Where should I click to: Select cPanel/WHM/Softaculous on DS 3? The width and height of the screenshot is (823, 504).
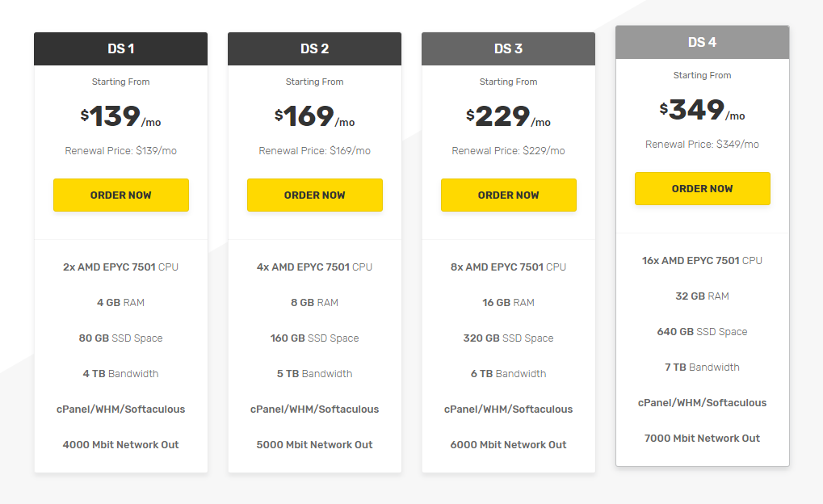tap(508, 409)
